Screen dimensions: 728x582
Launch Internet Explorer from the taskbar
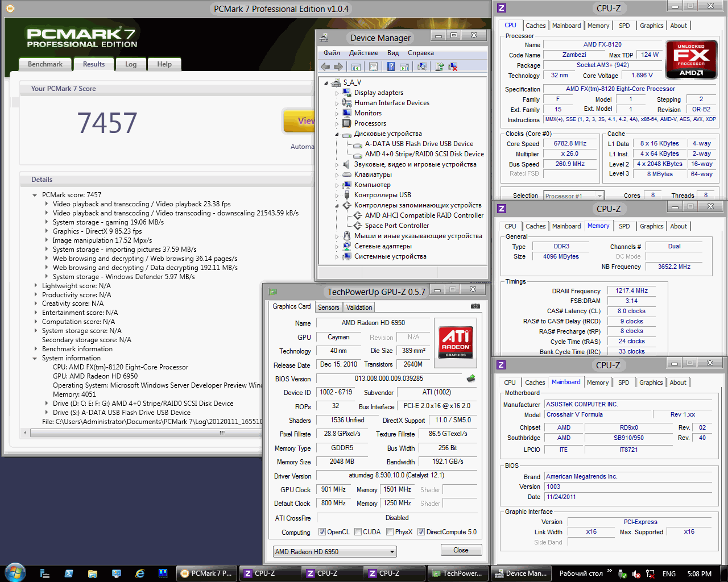coord(140,573)
